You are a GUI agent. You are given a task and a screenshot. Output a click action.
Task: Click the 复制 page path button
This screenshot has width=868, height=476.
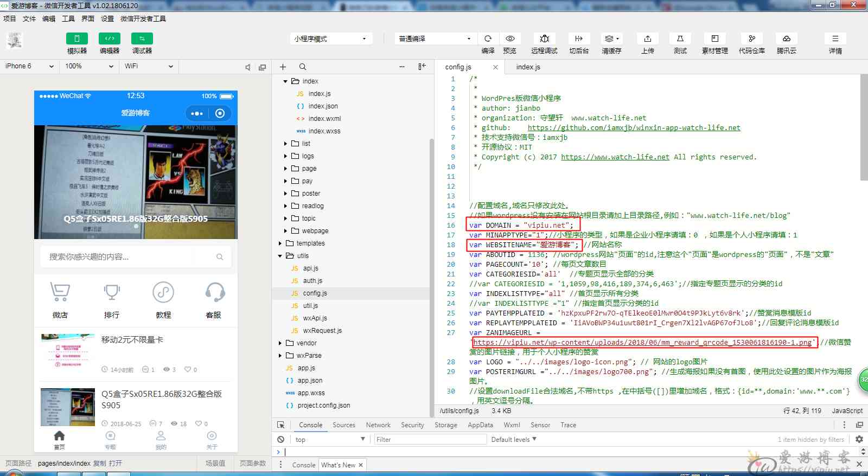[x=99, y=464]
